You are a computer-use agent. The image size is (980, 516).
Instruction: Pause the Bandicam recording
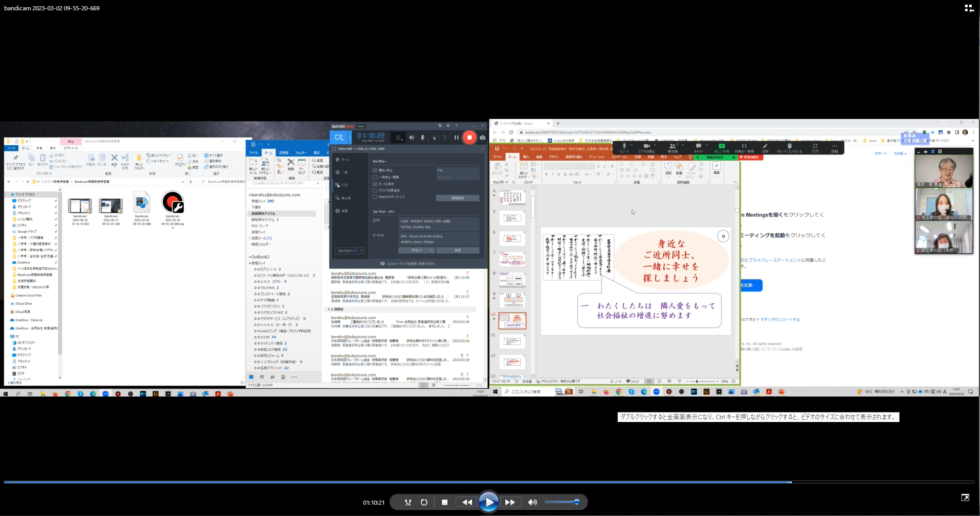(456, 137)
